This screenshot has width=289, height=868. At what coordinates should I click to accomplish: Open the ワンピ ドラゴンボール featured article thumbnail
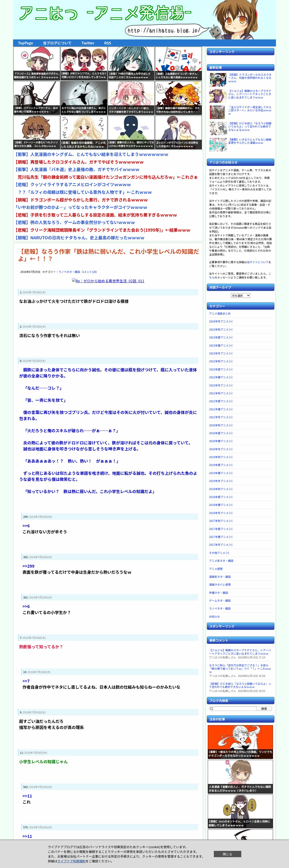point(240,742)
